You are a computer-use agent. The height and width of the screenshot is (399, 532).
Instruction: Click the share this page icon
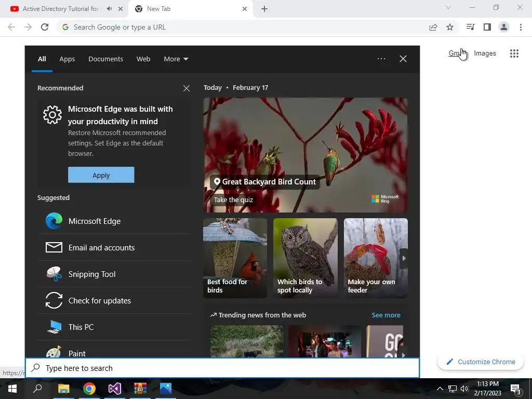[433, 27]
